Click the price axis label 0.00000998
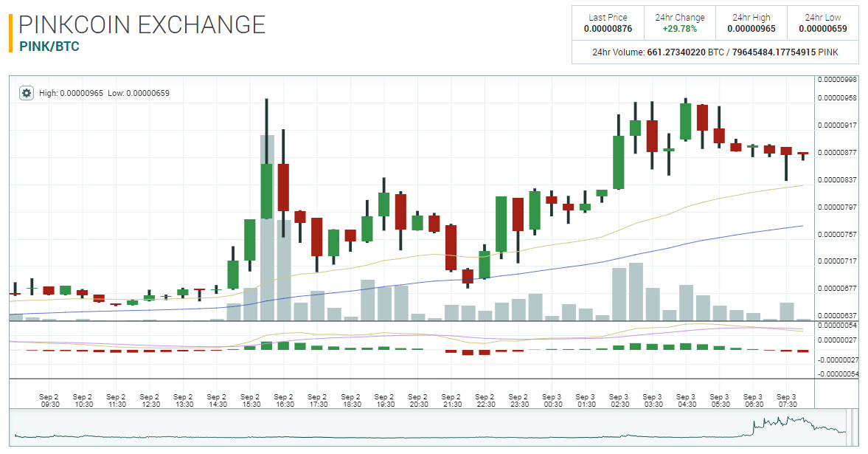The width and height of the screenshot is (868, 454). pos(837,80)
